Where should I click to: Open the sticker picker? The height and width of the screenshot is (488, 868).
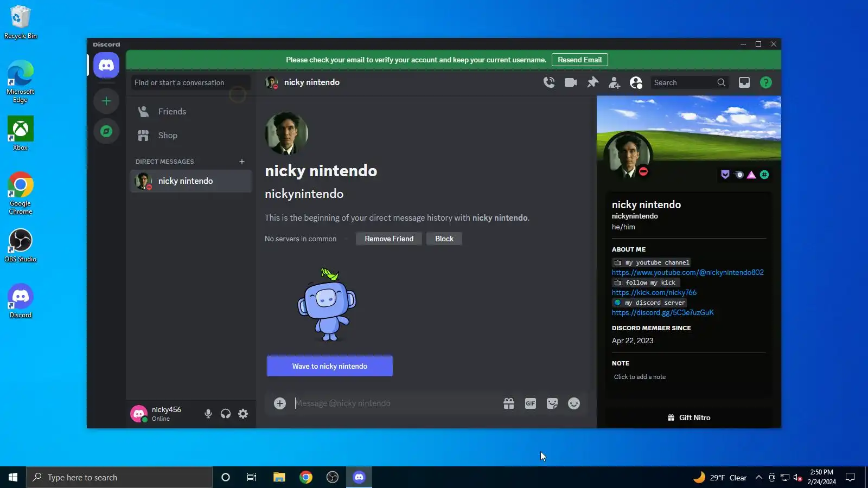(552, 403)
